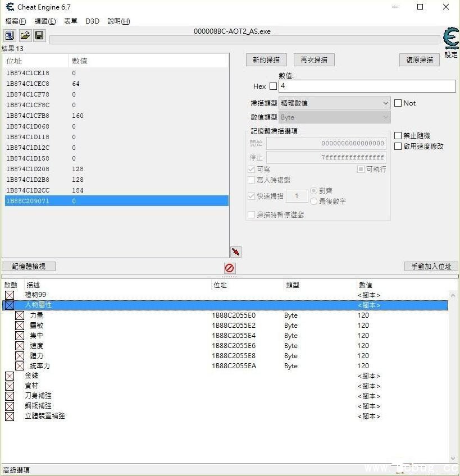Toggle activation box for 統率力

point(20,366)
